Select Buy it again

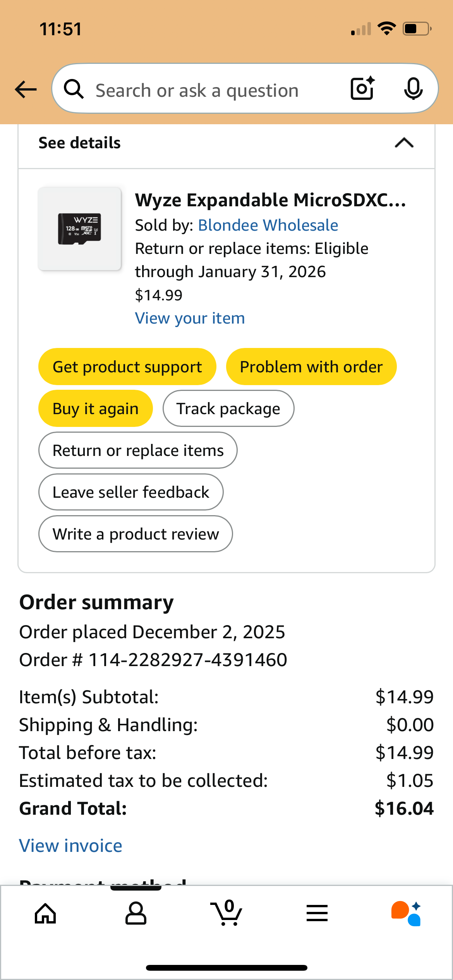95,408
